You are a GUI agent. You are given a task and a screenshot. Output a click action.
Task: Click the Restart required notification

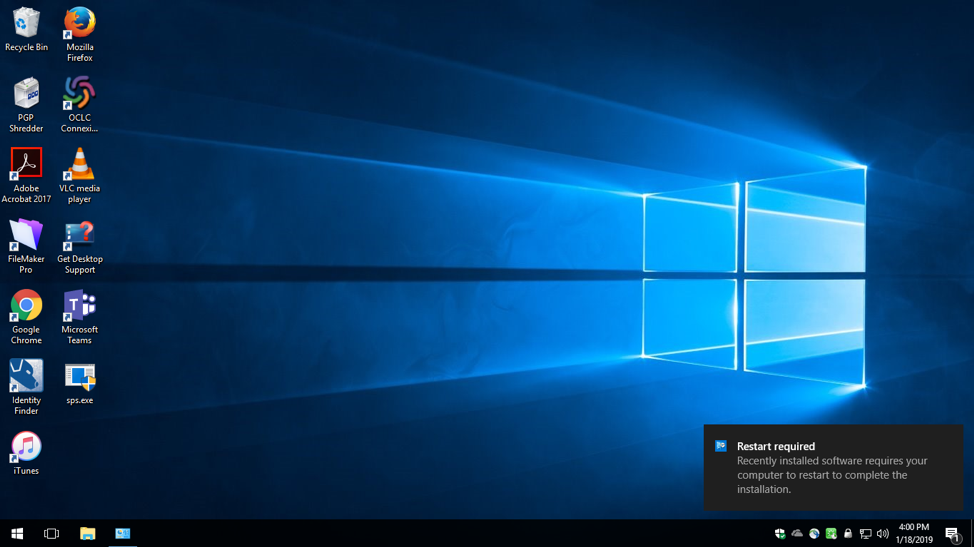(x=832, y=468)
